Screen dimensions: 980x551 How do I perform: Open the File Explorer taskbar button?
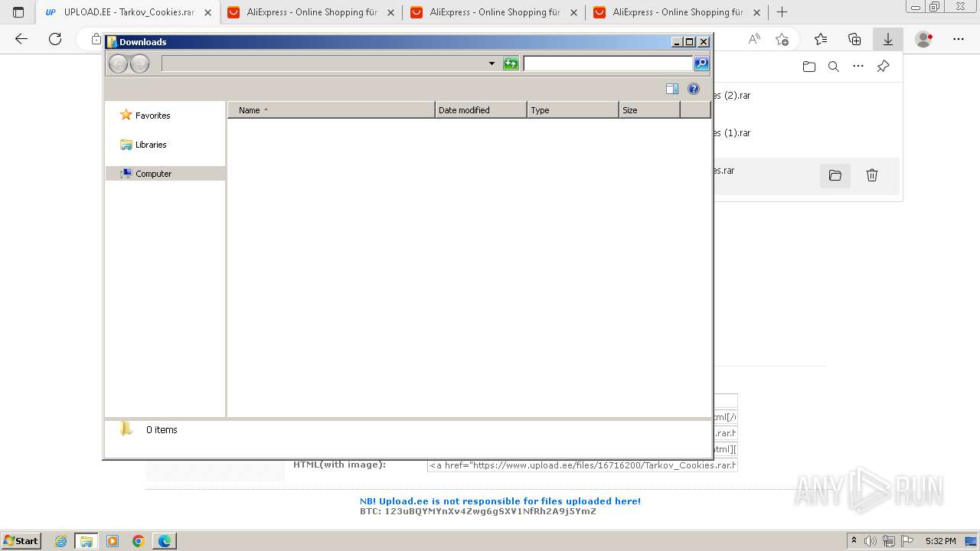(87, 541)
